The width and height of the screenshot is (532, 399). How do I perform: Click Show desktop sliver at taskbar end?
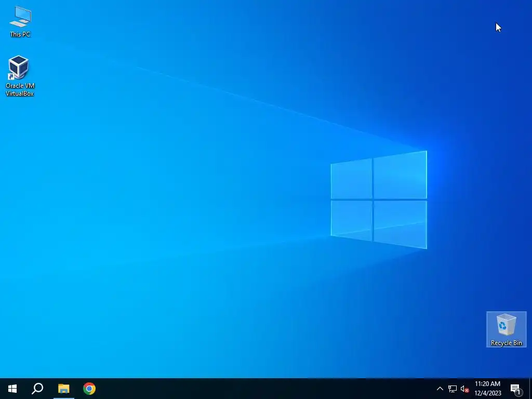(530, 389)
